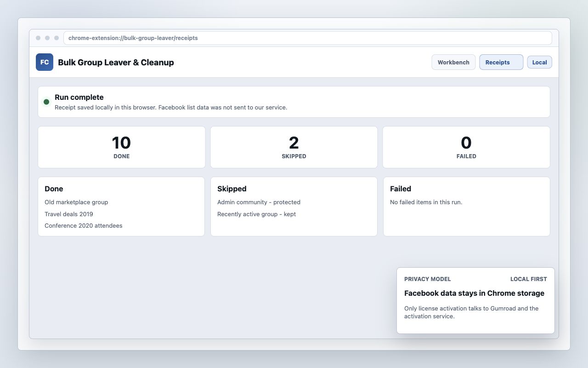Select Conference 2020 attendees entry
The width and height of the screenshot is (588, 368).
[84, 226]
